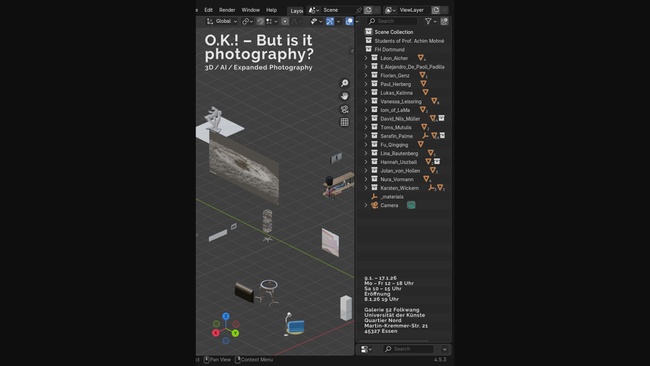Open the Help menu
The width and height of the screenshot is (650, 366).
coord(271,10)
